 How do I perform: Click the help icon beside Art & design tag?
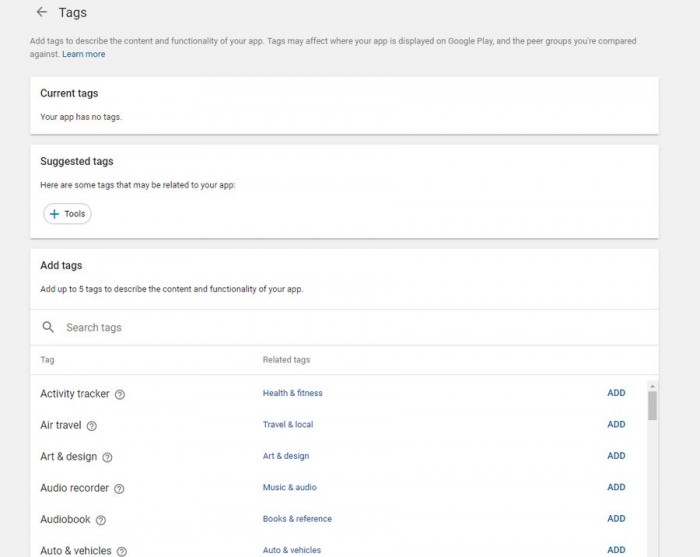tap(107, 457)
